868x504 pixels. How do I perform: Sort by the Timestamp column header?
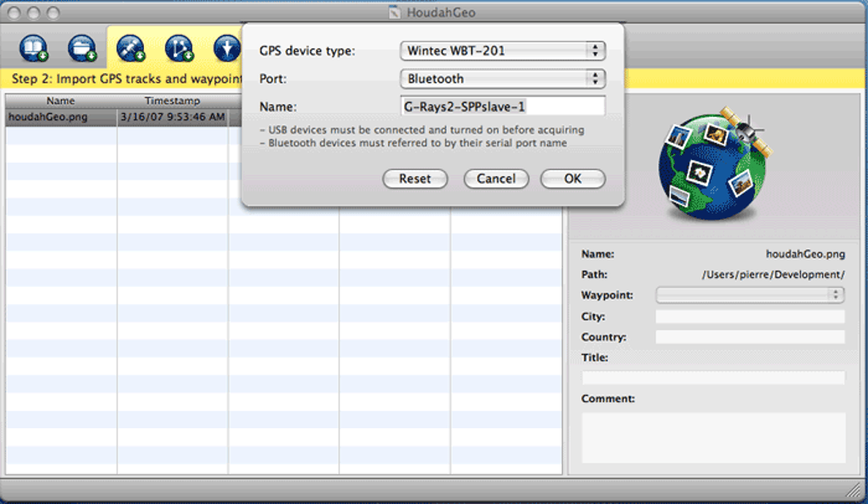172,100
